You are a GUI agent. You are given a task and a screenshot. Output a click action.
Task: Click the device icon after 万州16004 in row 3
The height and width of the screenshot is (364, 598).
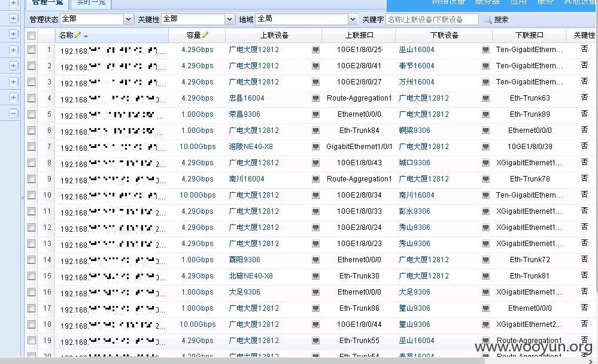point(485,82)
